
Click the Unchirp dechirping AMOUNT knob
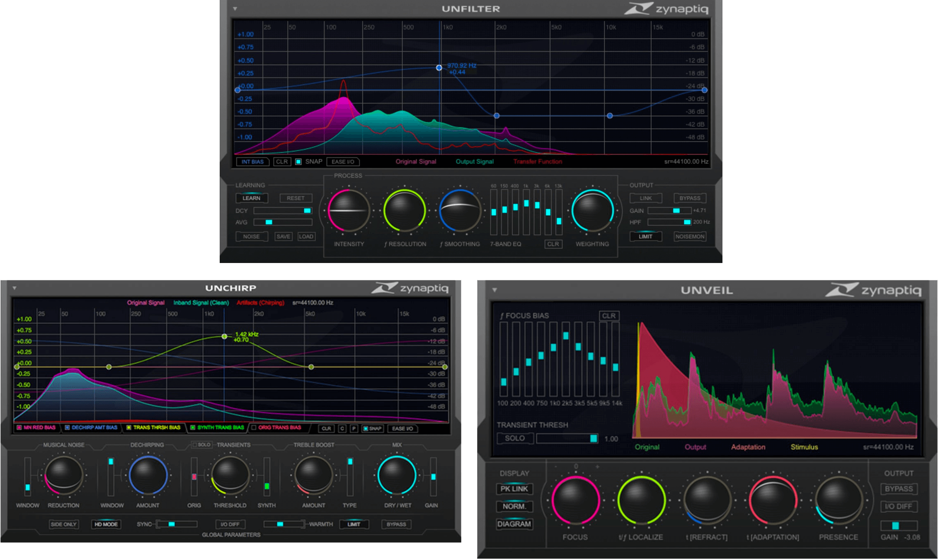tap(148, 476)
